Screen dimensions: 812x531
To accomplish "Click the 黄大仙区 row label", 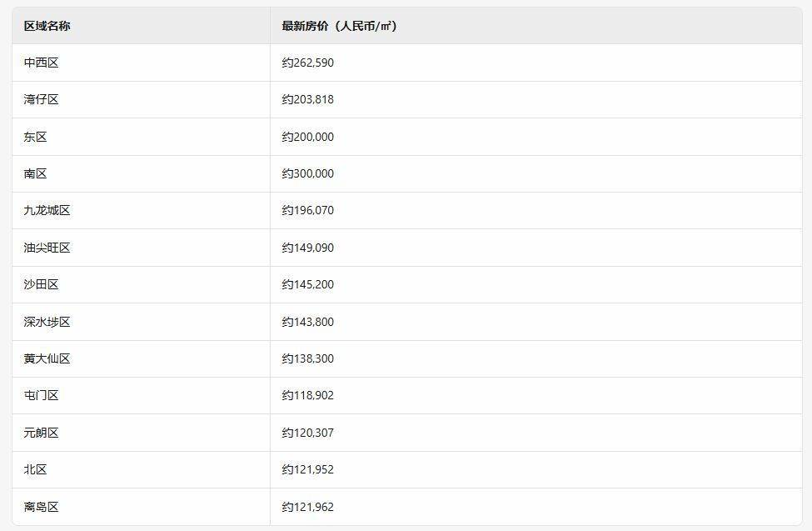I will (x=47, y=358).
